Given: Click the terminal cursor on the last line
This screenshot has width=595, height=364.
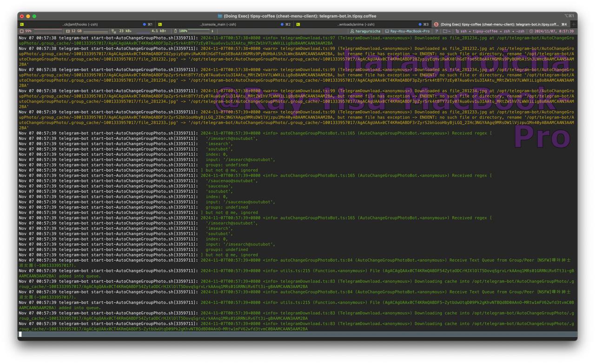Looking at the screenshot, I should (20, 334).
